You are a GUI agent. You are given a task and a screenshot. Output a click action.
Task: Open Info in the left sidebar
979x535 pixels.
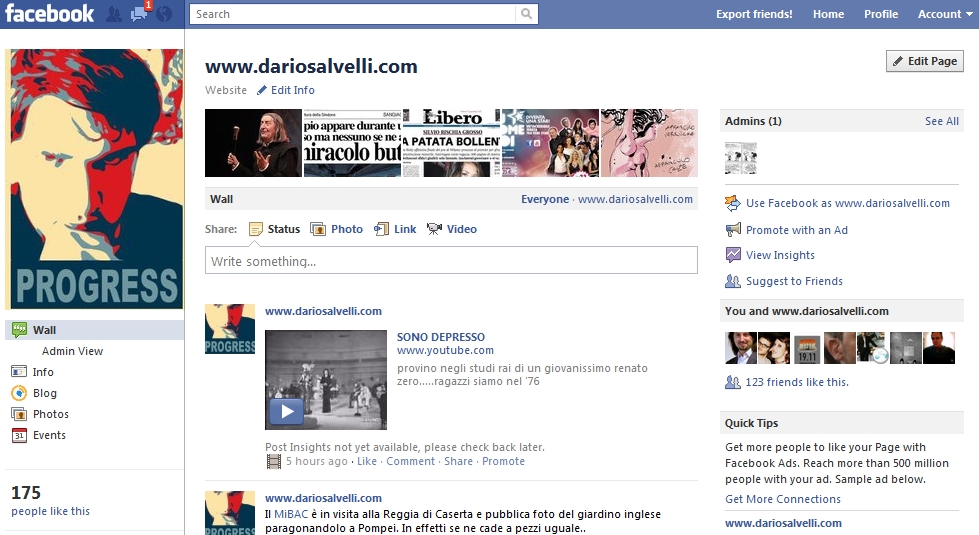click(43, 372)
